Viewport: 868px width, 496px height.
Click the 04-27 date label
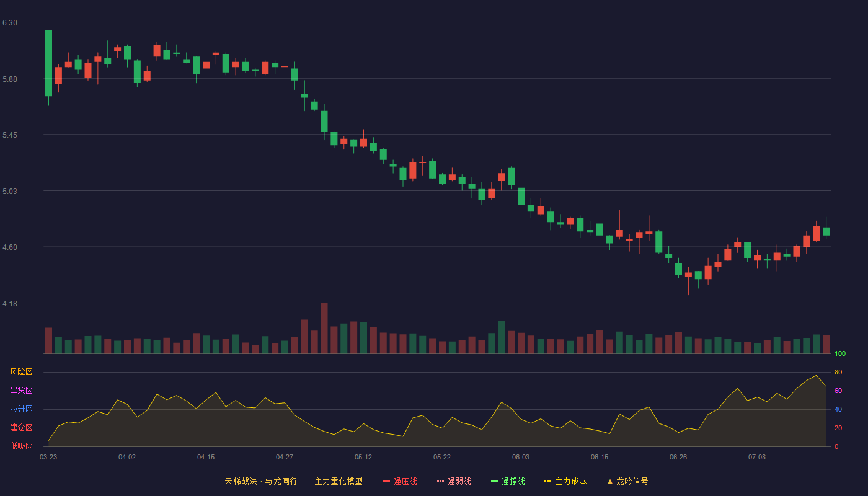(285, 457)
